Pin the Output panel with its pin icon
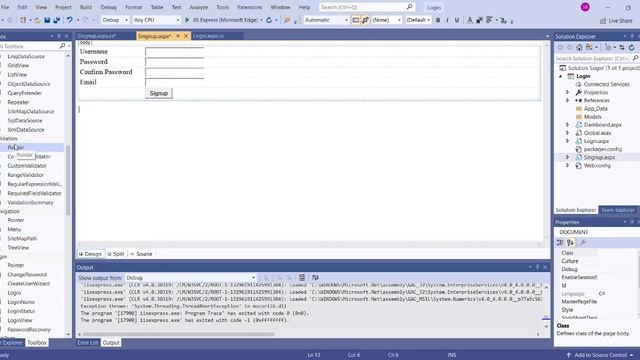This screenshot has width=640, height=360. click(x=538, y=267)
